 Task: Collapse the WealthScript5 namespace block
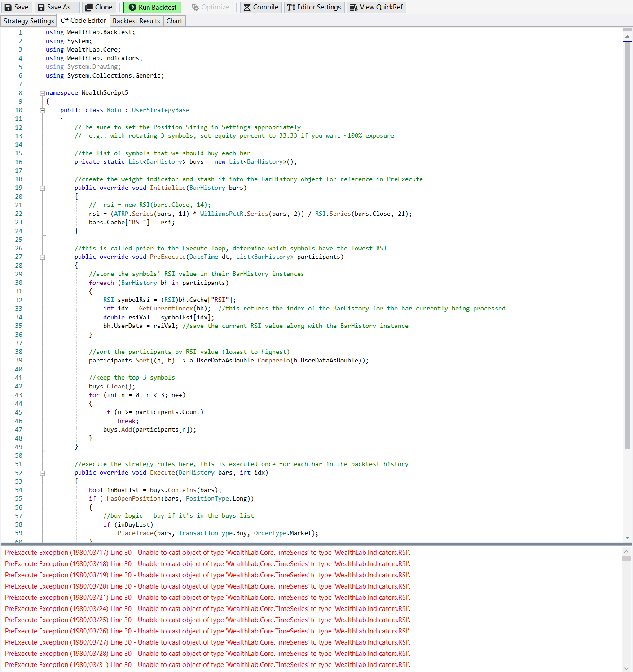point(42,93)
